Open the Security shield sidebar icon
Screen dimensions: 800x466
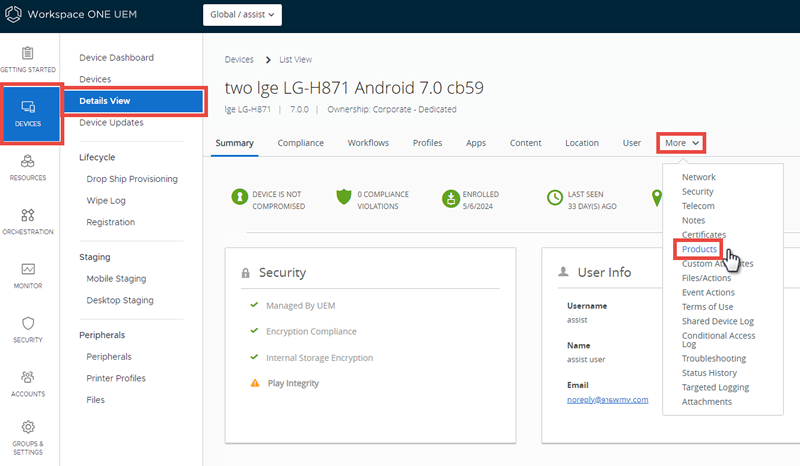click(x=28, y=323)
